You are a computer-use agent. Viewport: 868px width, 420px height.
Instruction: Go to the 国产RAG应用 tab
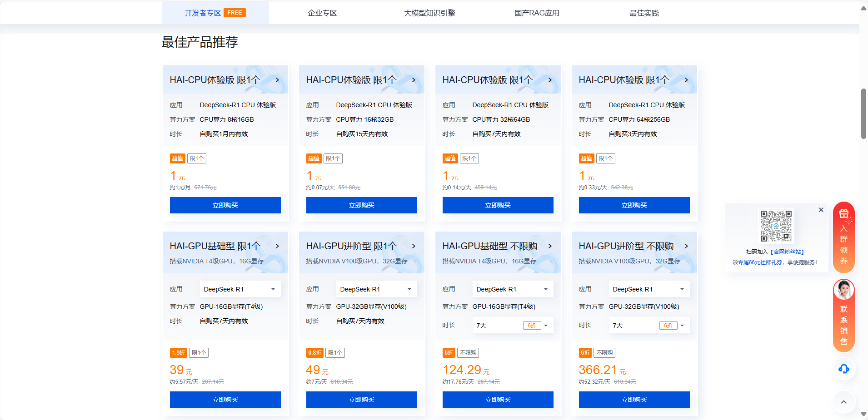click(537, 13)
